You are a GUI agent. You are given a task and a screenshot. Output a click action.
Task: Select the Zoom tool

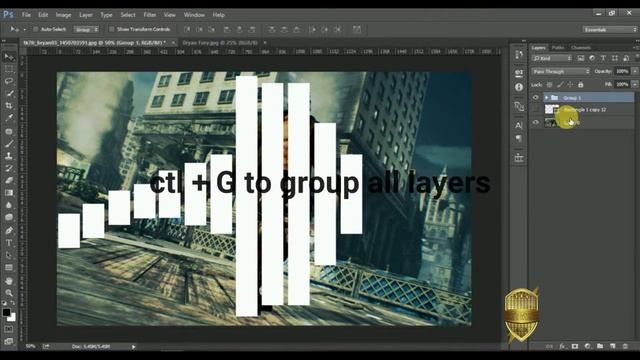pyautogui.click(x=9, y=293)
